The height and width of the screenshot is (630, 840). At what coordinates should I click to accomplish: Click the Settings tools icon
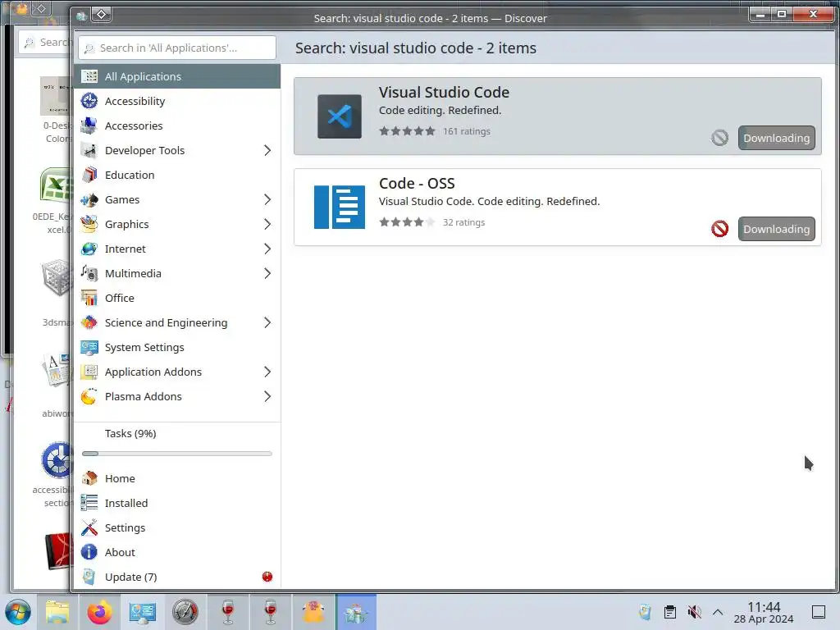(x=89, y=527)
